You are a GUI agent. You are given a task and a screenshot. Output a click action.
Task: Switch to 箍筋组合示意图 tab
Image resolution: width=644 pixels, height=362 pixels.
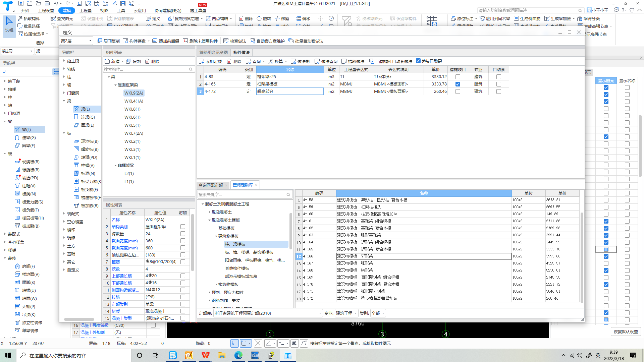214,52
